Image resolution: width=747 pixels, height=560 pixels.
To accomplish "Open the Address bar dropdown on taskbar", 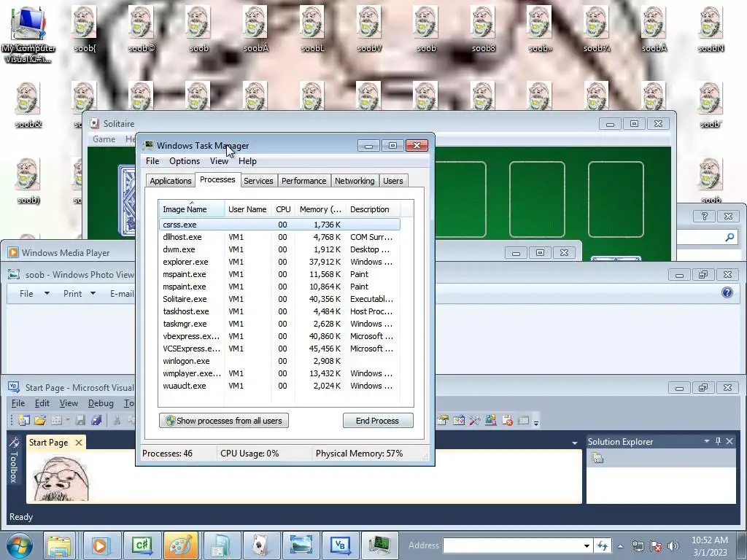I will [x=587, y=545].
